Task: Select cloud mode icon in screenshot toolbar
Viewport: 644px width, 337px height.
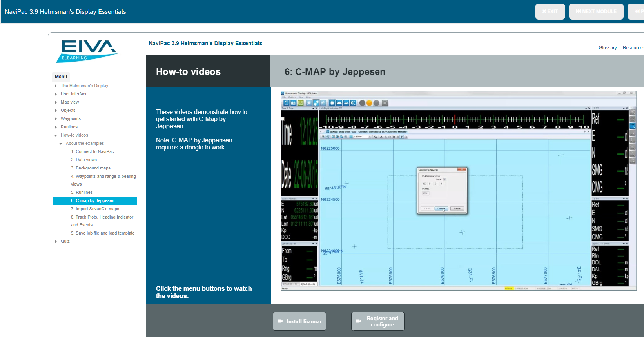Action: tap(339, 103)
